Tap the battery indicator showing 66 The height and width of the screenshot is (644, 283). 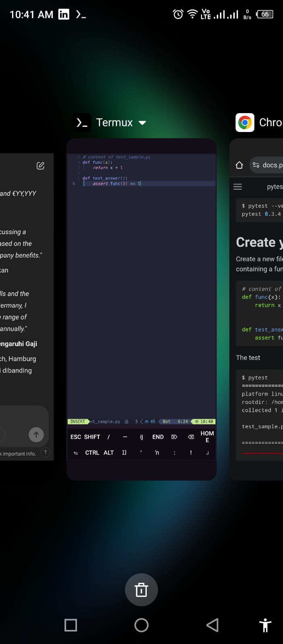(264, 14)
